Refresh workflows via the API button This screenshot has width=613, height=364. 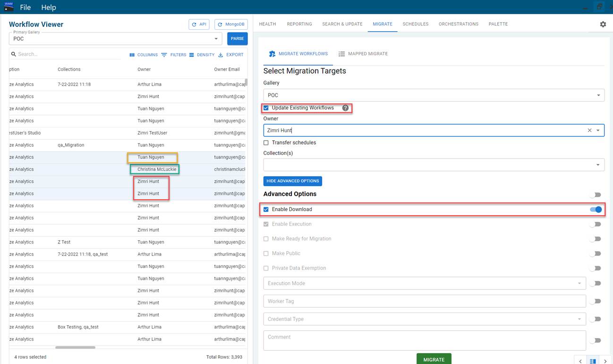(x=199, y=25)
